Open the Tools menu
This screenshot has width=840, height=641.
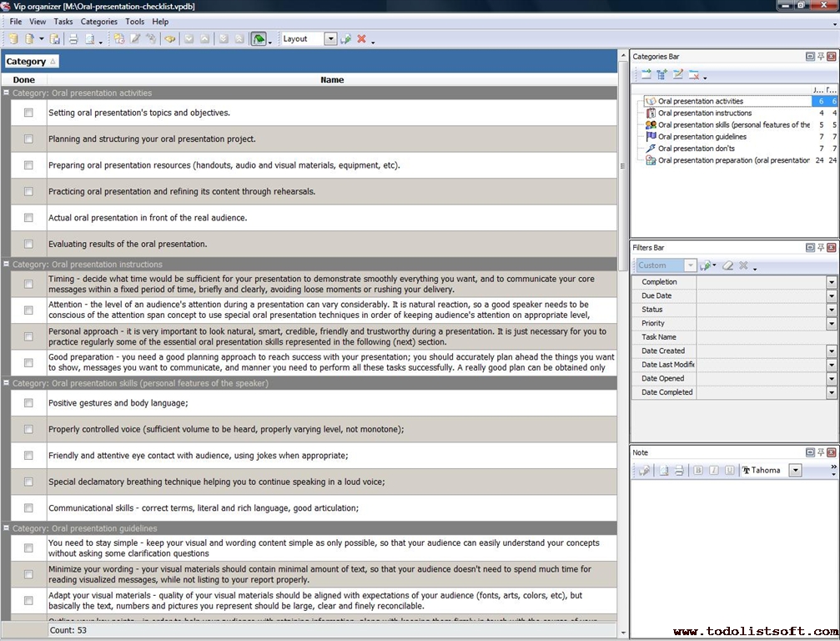coord(134,22)
